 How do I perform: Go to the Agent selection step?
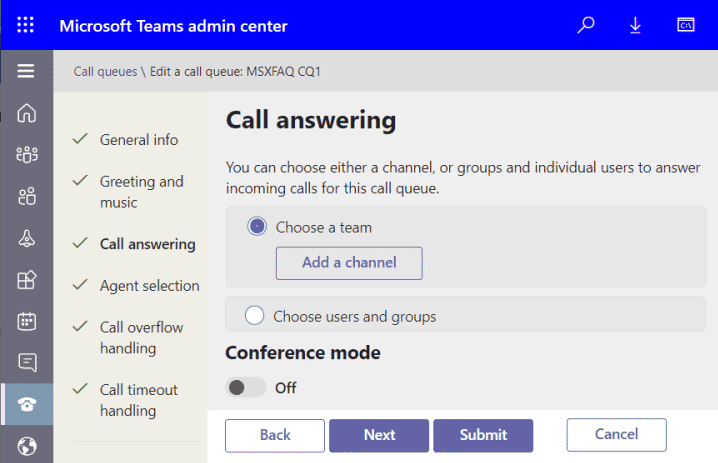tap(149, 285)
